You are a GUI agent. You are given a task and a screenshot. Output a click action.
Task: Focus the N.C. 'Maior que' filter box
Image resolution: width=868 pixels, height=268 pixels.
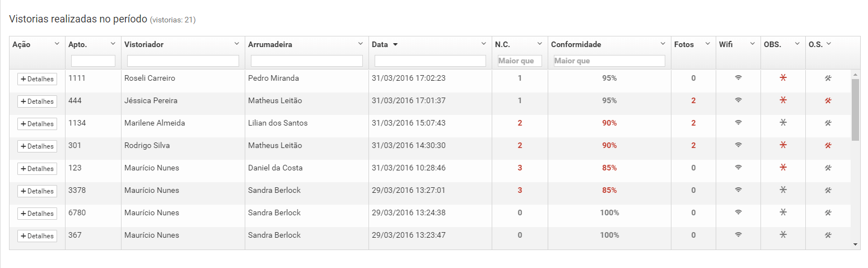point(520,61)
